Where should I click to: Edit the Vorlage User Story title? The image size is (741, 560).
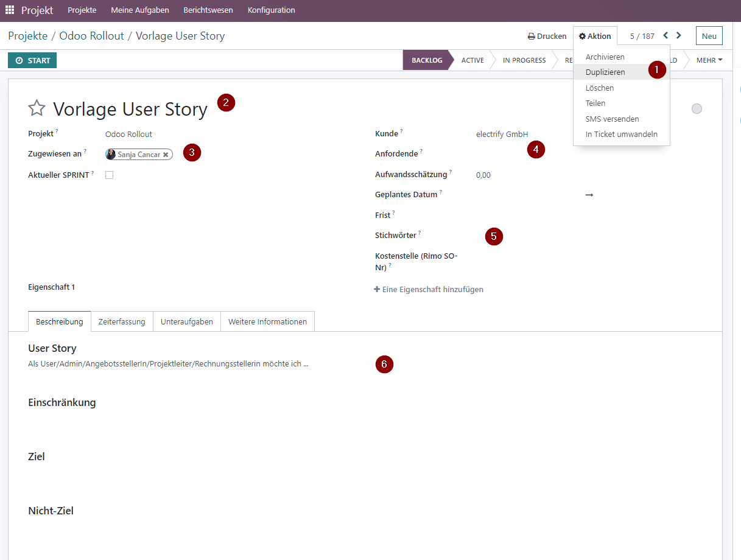[130, 109]
